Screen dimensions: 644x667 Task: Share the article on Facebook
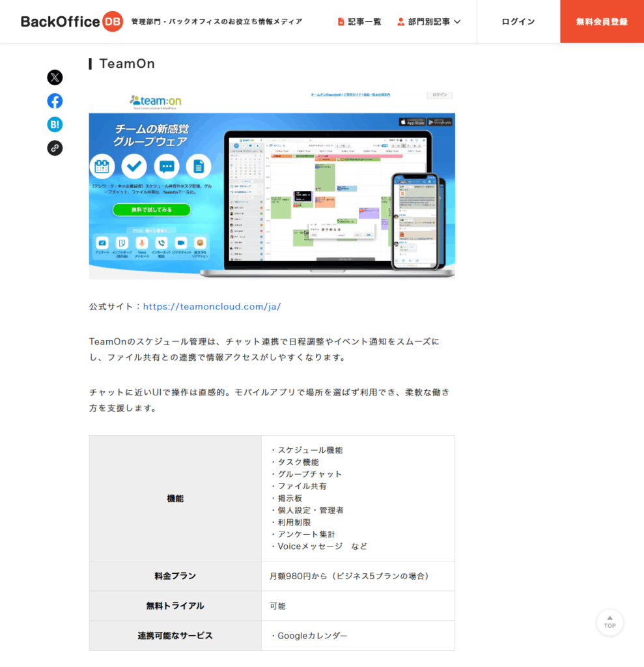pos(55,101)
